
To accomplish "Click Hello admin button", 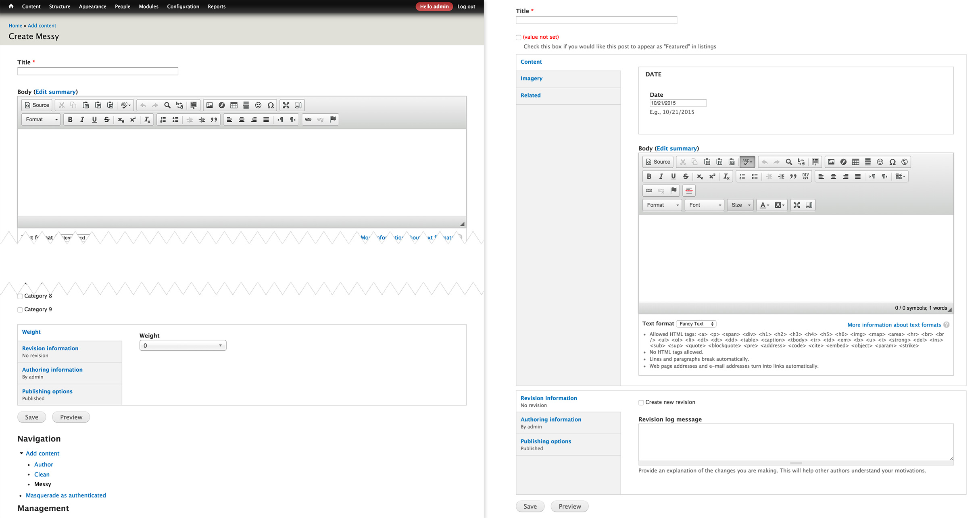I will coord(434,6).
